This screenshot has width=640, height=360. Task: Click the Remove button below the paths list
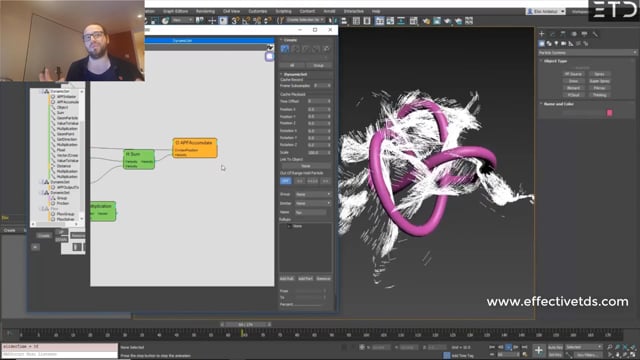coord(323,279)
